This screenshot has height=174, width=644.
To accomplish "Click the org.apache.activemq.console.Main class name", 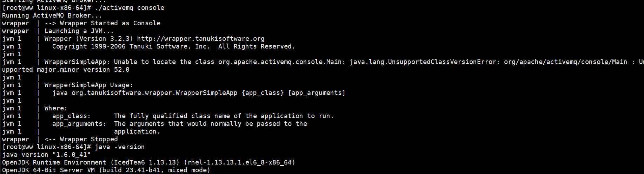I will tap(280, 62).
